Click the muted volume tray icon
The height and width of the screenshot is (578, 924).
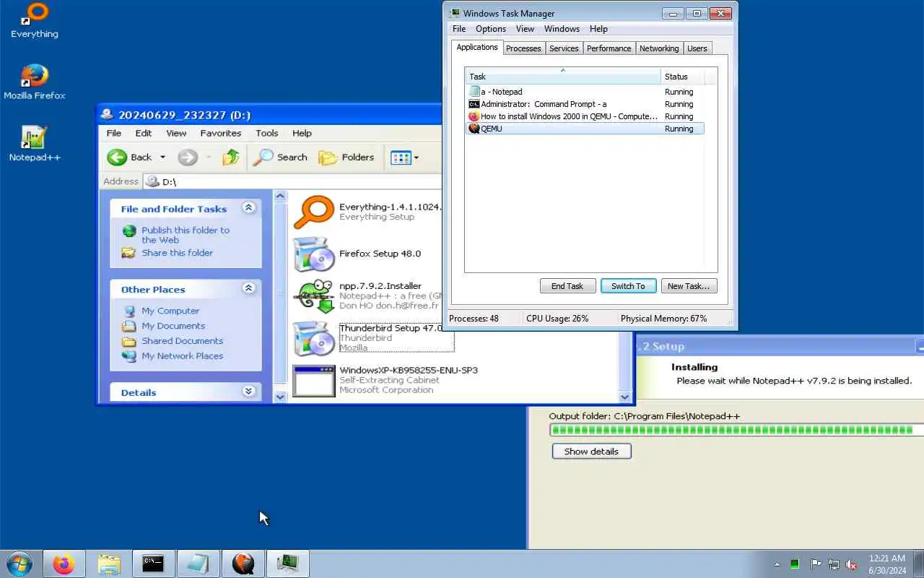click(852, 564)
